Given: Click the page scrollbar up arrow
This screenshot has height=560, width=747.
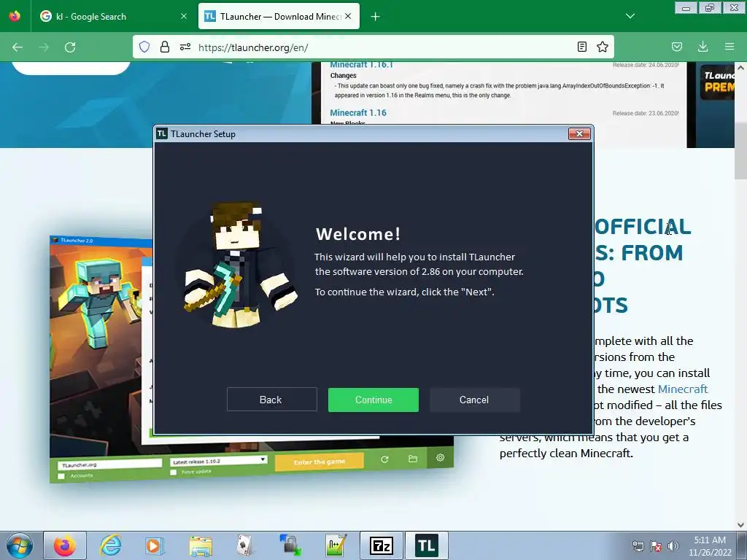Looking at the screenshot, I should (741, 68).
